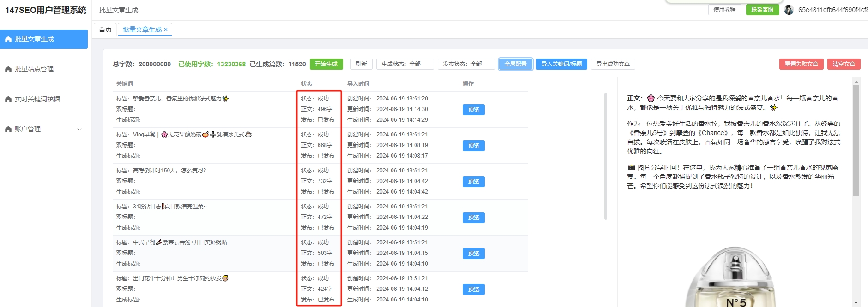Click the 刷新 button
This screenshot has height=307, width=868.
362,64
